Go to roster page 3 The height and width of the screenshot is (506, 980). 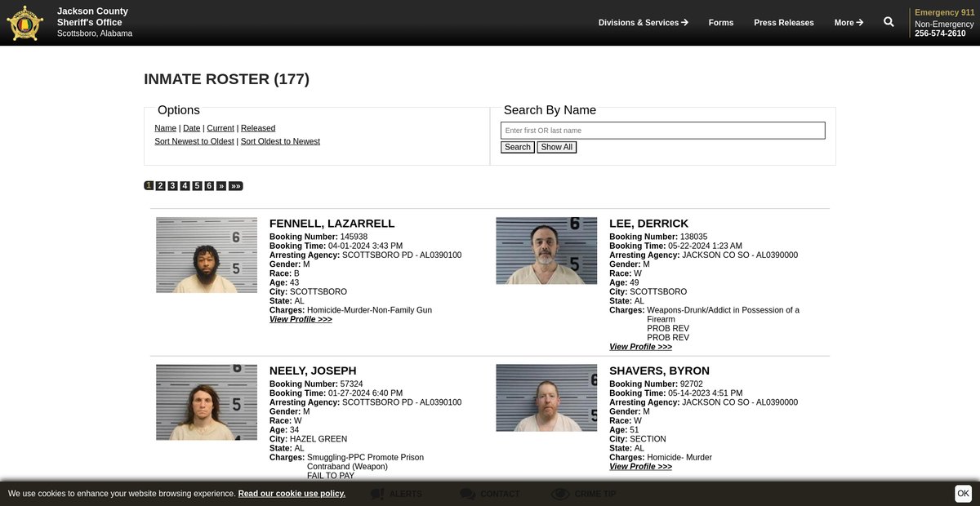173,186
